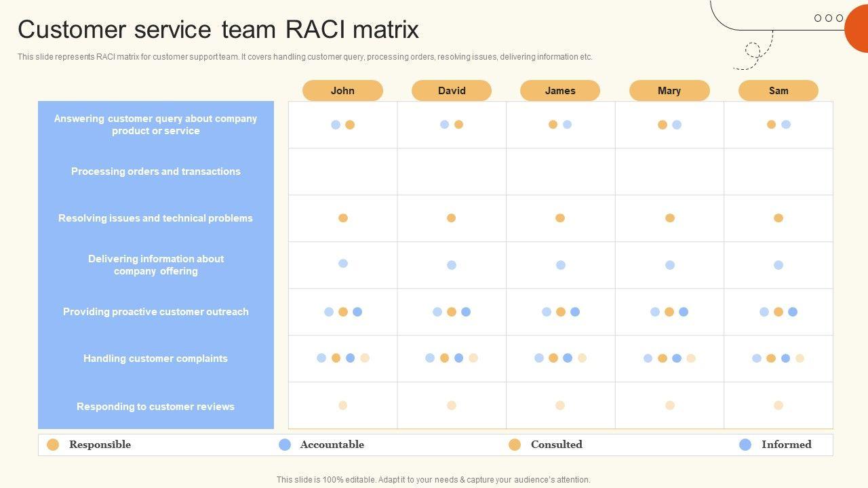Select James's dot in Resolving issues row

click(x=560, y=218)
